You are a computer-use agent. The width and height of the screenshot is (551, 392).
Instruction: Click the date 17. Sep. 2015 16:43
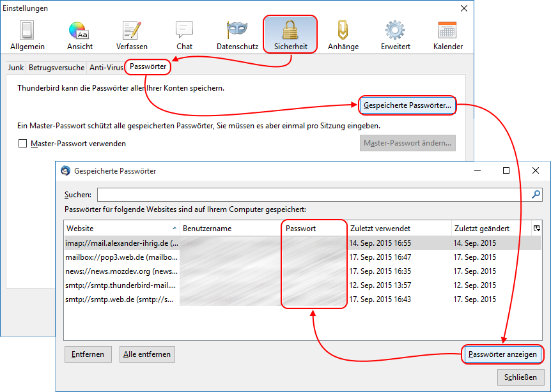click(380, 299)
